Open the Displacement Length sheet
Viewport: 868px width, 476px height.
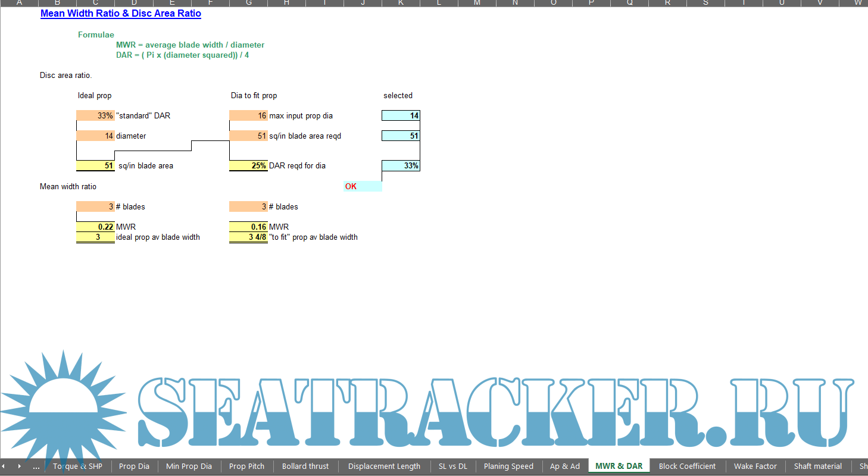[384, 466]
